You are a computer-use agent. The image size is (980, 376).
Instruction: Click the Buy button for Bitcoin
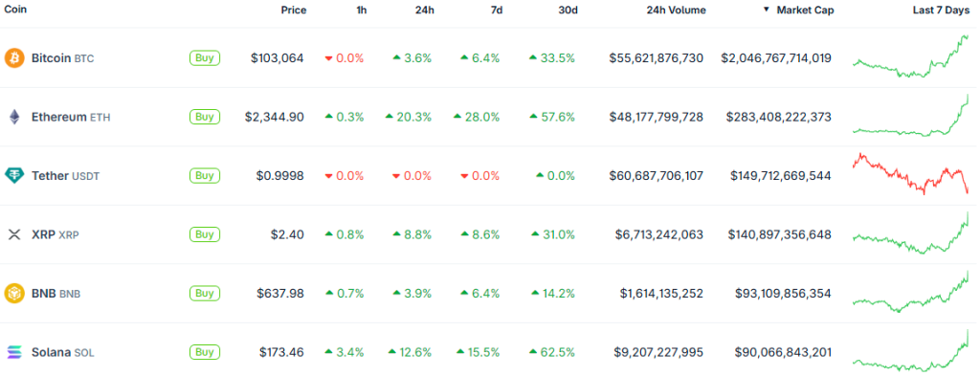click(x=205, y=58)
